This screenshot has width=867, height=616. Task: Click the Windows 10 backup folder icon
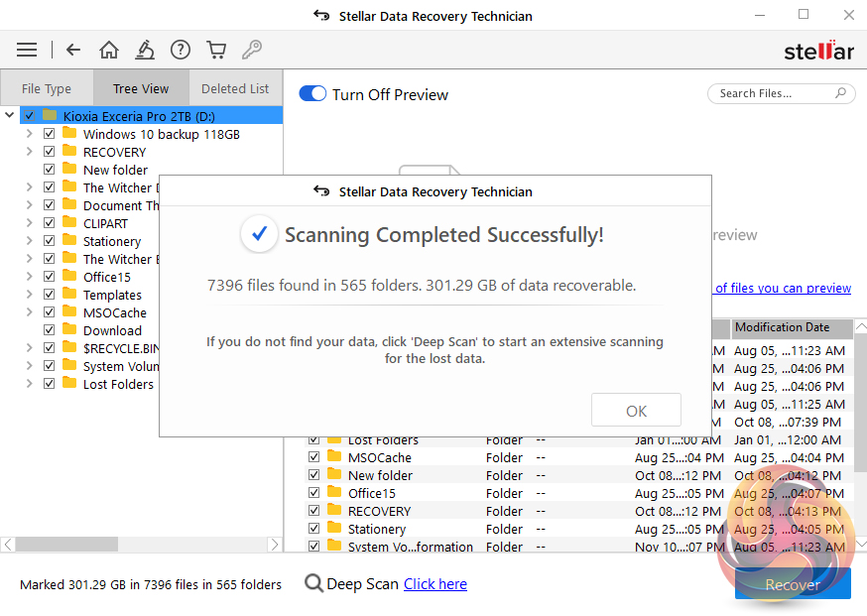[x=69, y=133]
